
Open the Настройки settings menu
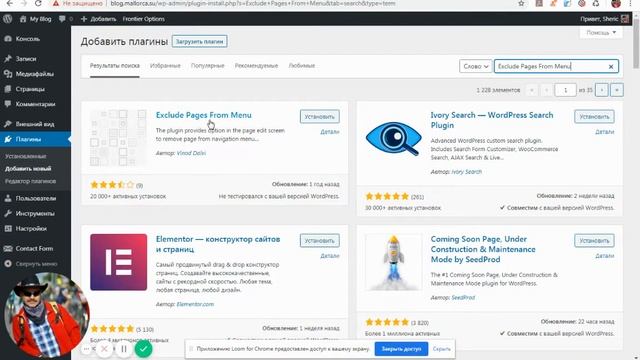[35, 229]
